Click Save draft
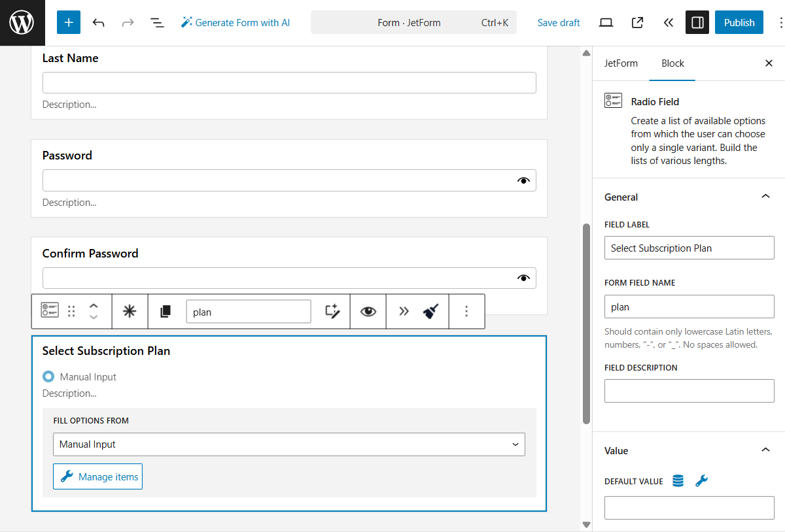This screenshot has height=532, width=785. click(559, 23)
